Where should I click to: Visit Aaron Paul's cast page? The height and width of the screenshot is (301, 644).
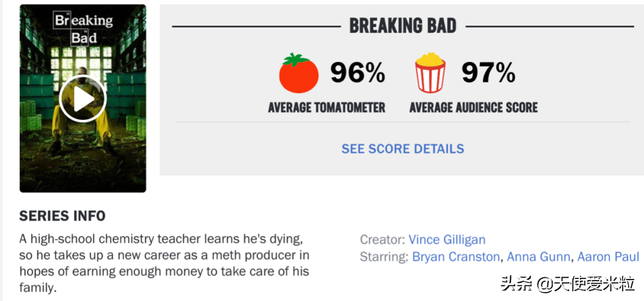point(608,257)
